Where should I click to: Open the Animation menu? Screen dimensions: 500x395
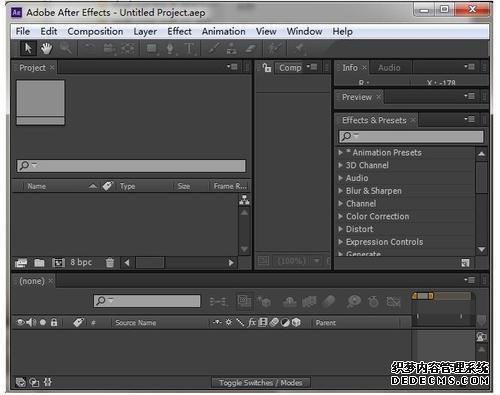tap(224, 31)
